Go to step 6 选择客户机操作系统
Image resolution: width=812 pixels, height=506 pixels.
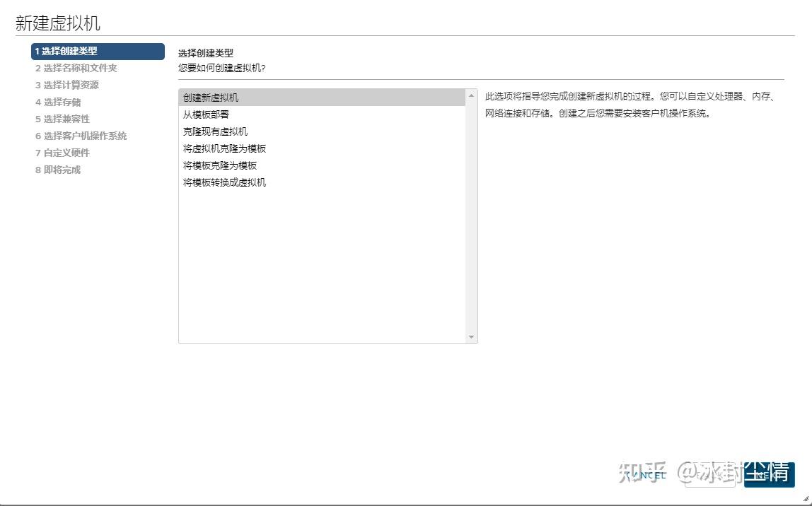[81, 136]
